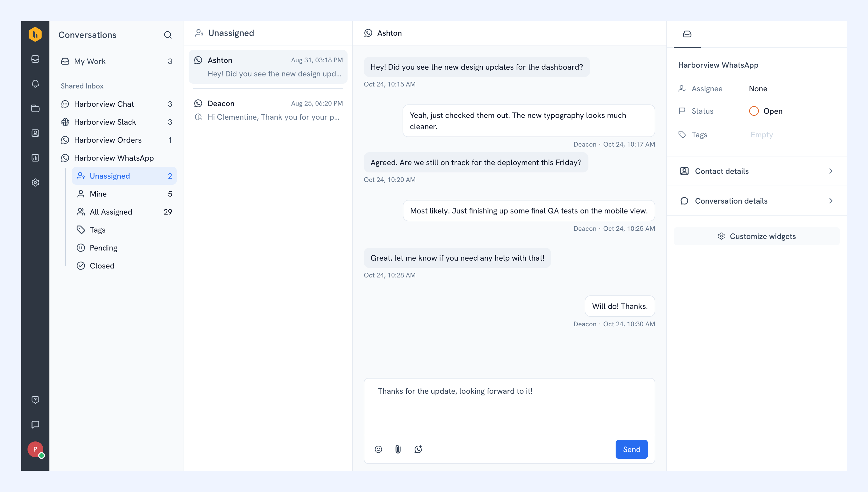The height and width of the screenshot is (492, 868).
Task: Click 'Shared Inbox' section label
Action: (x=82, y=86)
